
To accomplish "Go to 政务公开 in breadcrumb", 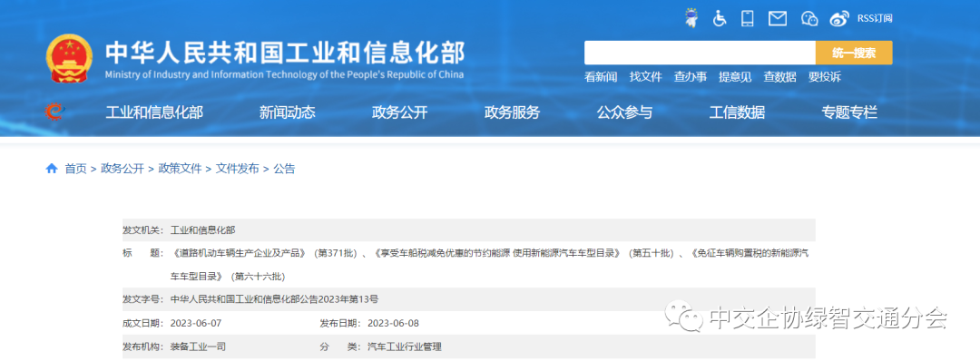I will pyautogui.click(x=122, y=169).
